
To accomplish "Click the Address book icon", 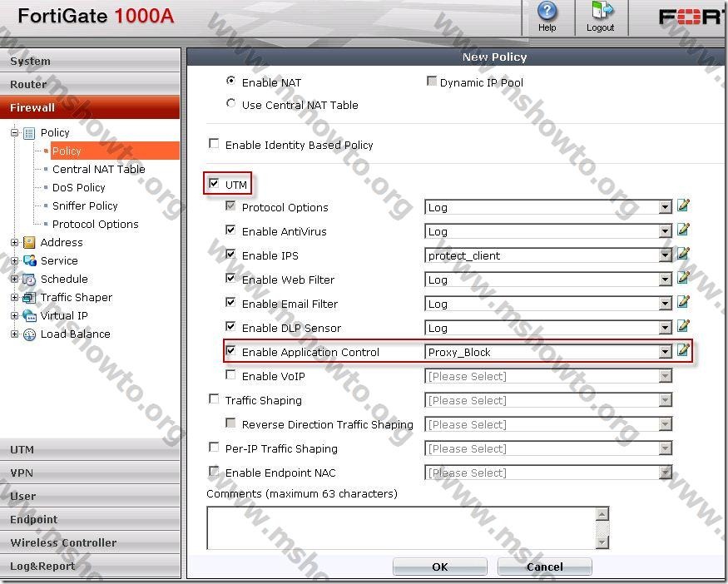I will click(29, 242).
